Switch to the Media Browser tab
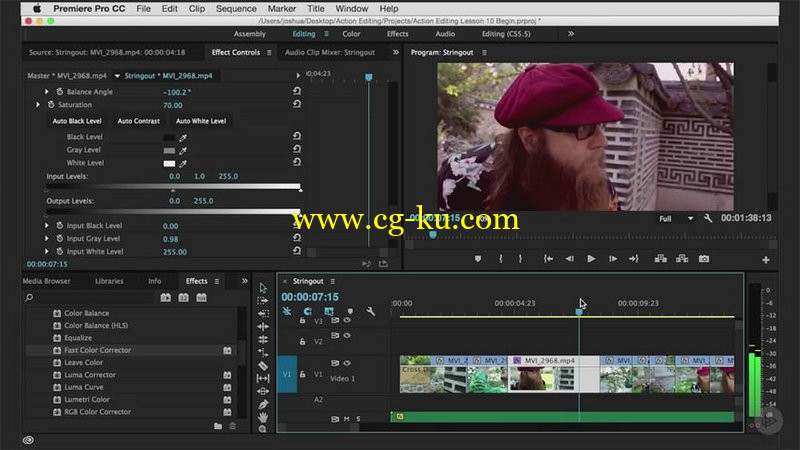Screen dimensions: 800x450 [x=46, y=281]
